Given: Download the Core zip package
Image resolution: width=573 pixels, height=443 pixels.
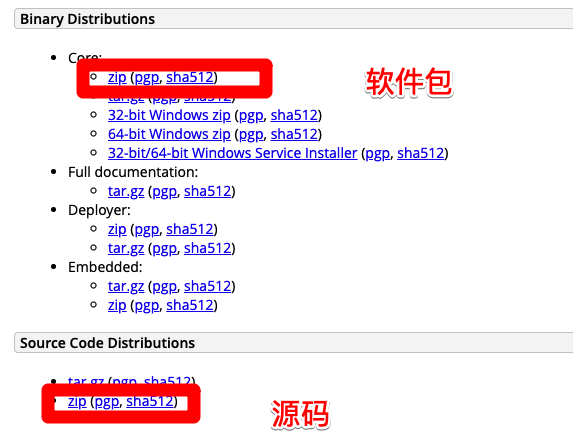Looking at the screenshot, I should (x=117, y=77).
